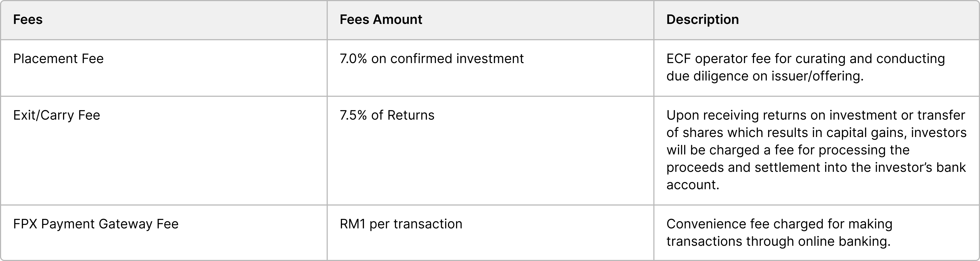Select the Exit/Carry Fee cell
The height and width of the screenshot is (261, 980).
click(x=56, y=115)
